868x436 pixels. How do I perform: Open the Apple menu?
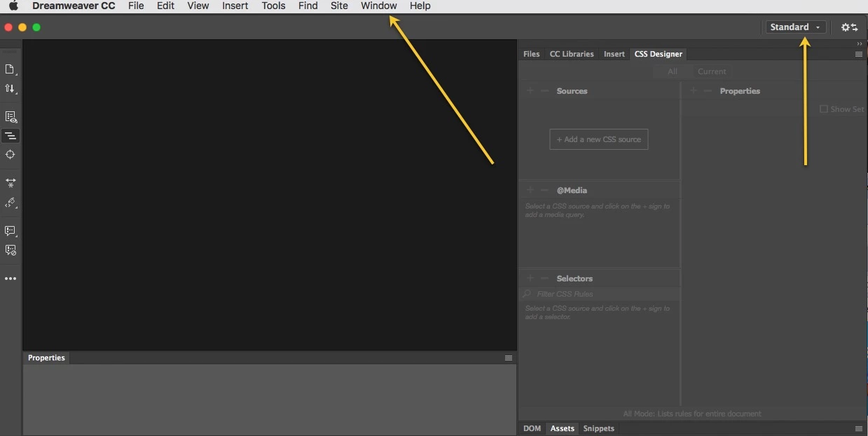tap(13, 6)
